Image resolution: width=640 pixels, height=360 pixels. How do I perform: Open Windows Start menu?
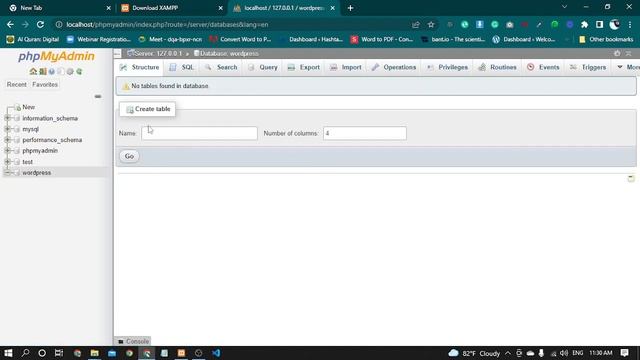8,353
